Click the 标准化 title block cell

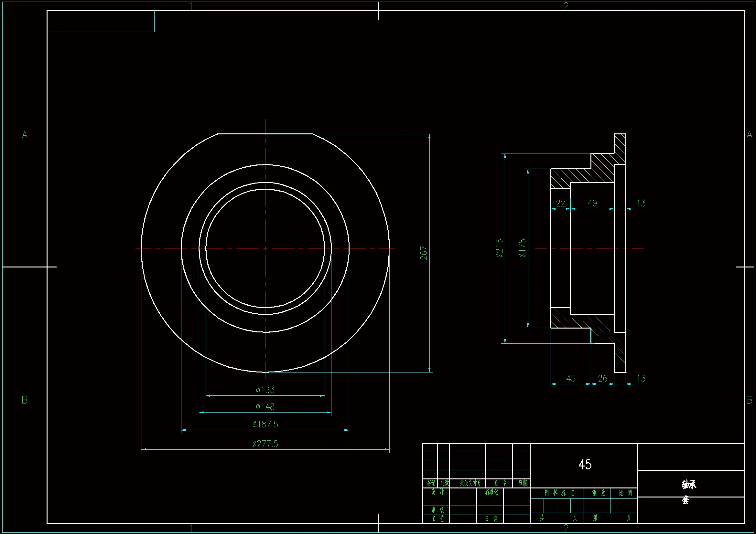coord(491,492)
